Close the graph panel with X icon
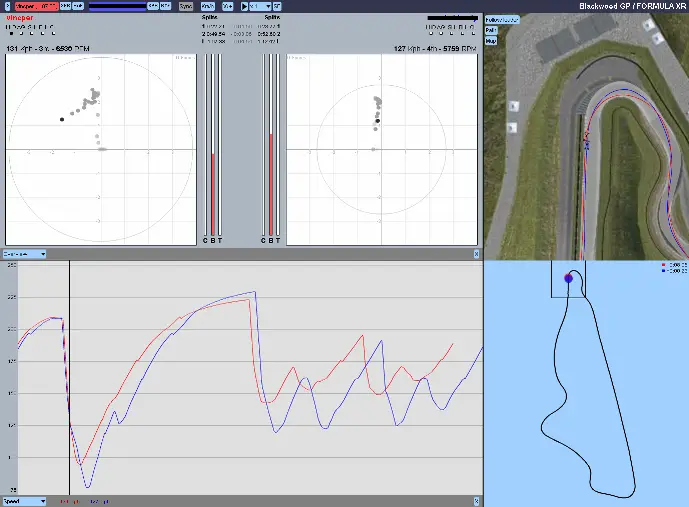This screenshot has width=689, height=507. 478,254
